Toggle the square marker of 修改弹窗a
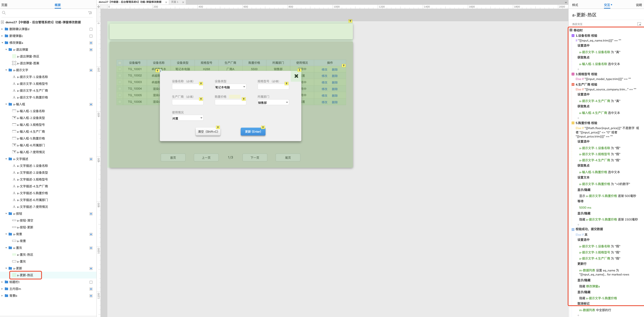This screenshot has height=317, width=644. pos(91,43)
